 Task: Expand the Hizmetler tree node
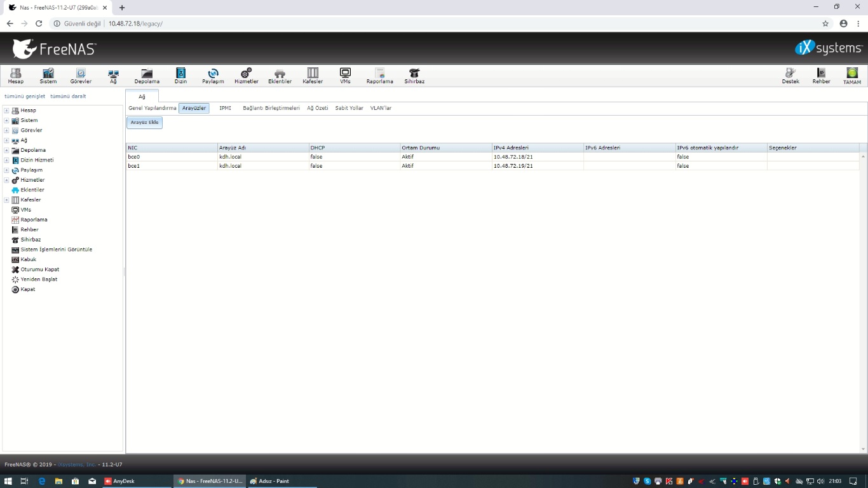tap(6, 180)
